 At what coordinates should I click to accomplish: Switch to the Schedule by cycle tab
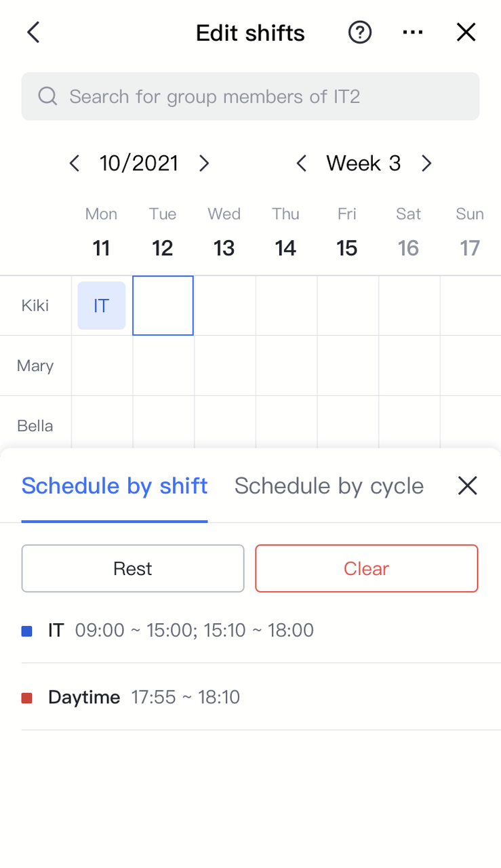point(329,486)
